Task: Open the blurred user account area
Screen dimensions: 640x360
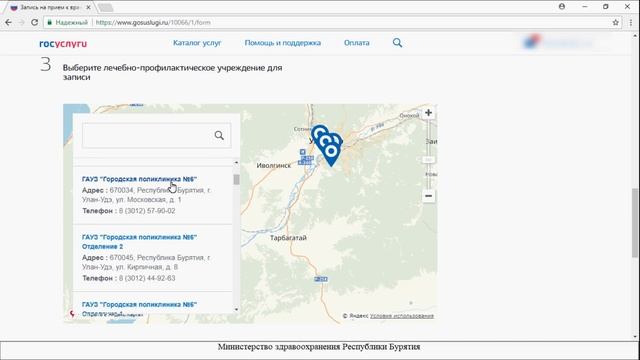Action: pyautogui.click(x=559, y=42)
